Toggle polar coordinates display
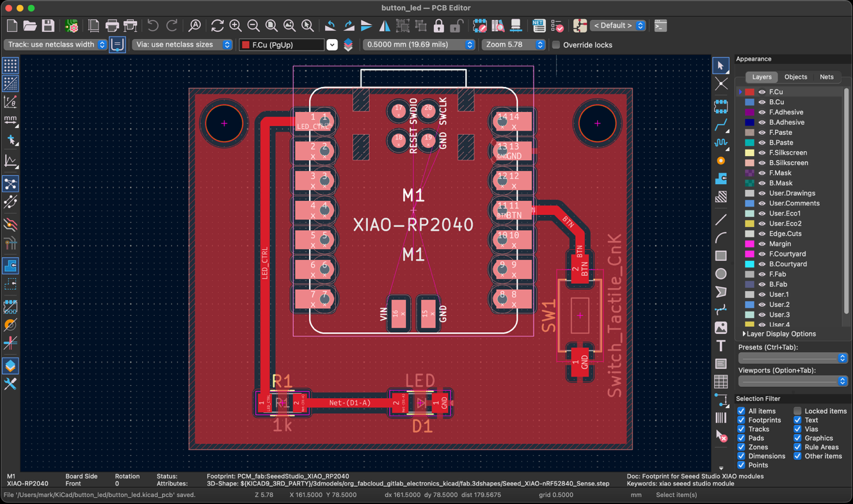This screenshot has width=853, height=504. pos(10,102)
